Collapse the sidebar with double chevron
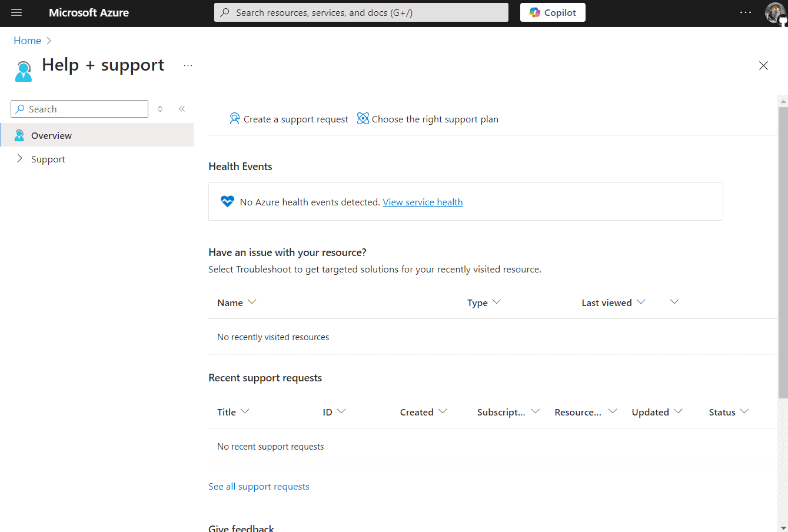Viewport: 788px width, 532px height. (182, 109)
